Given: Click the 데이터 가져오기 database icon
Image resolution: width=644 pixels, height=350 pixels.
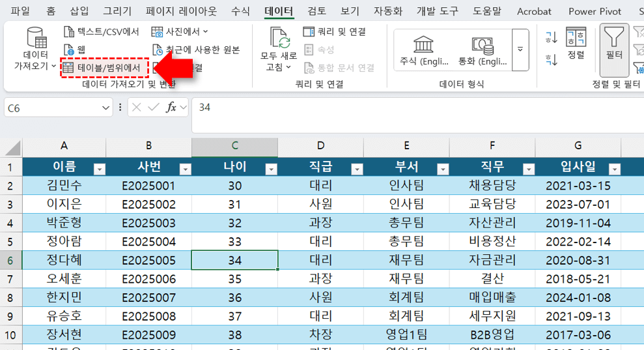Looking at the screenshot, I should click(35, 40).
